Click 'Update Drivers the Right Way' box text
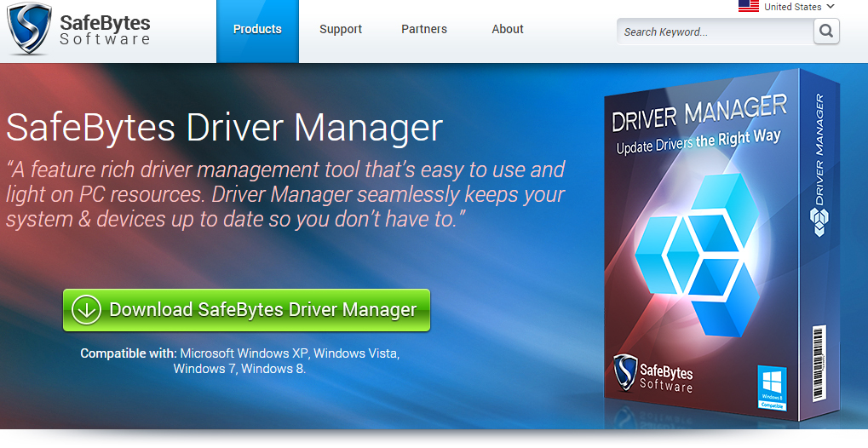 point(698,141)
